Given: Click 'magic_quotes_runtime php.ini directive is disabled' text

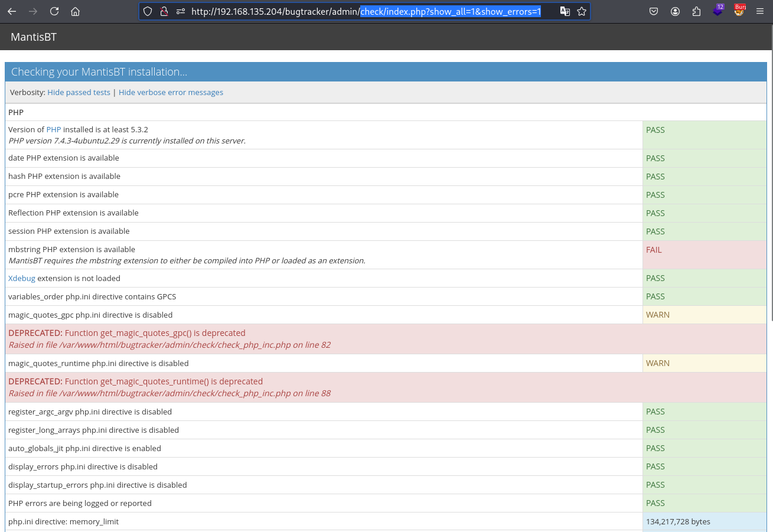Looking at the screenshot, I should click(99, 363).
